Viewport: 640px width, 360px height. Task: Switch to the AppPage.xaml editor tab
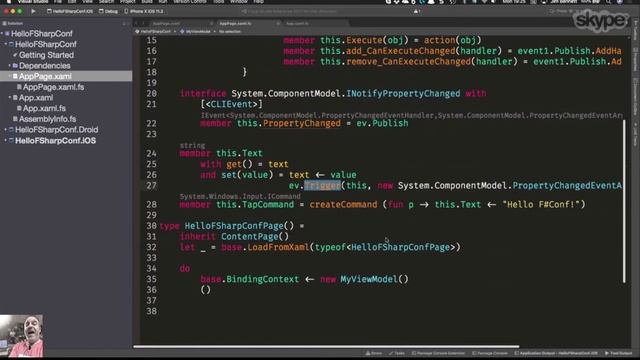tap(167, 24)
